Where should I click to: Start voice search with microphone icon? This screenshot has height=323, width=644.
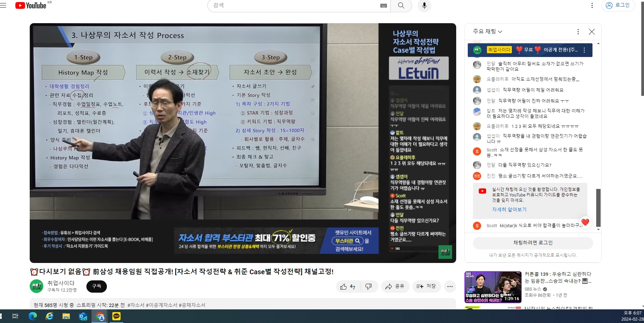click(424, 5)
